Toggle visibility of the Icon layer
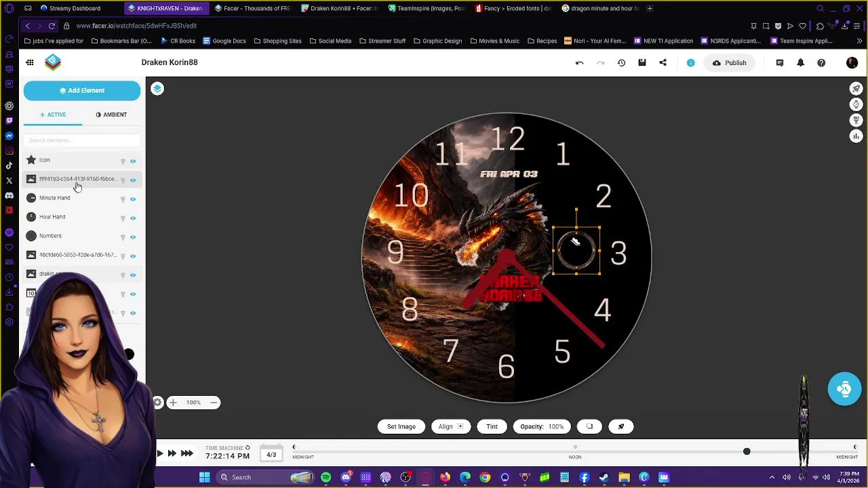868x488 pixels. pos(133,161)
